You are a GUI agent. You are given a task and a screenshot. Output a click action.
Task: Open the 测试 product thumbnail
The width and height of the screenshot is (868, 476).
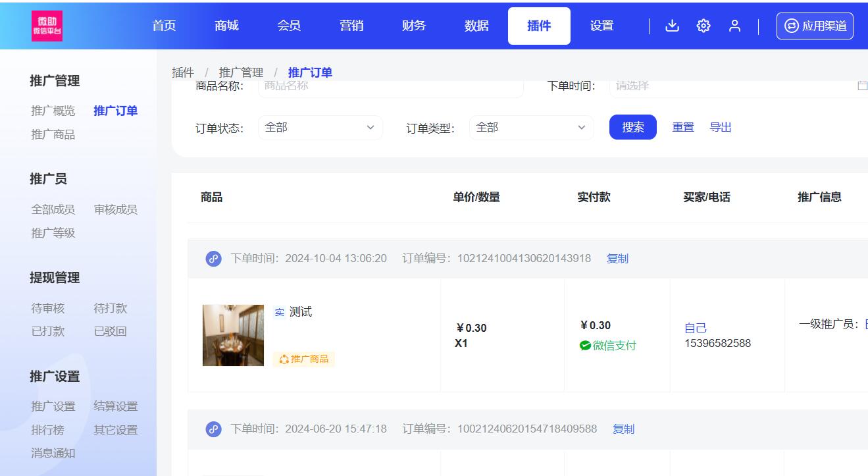point(233,335)
